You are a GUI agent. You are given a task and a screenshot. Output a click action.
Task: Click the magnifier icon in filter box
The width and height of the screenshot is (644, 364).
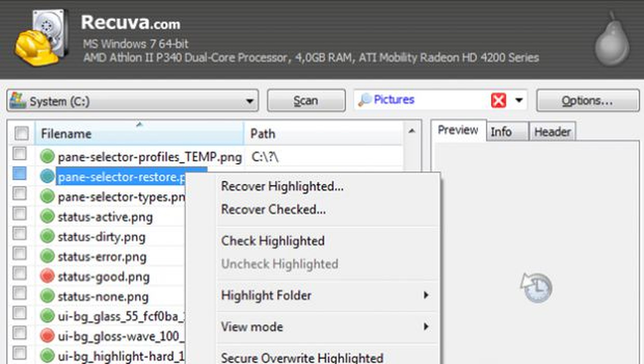364,100
